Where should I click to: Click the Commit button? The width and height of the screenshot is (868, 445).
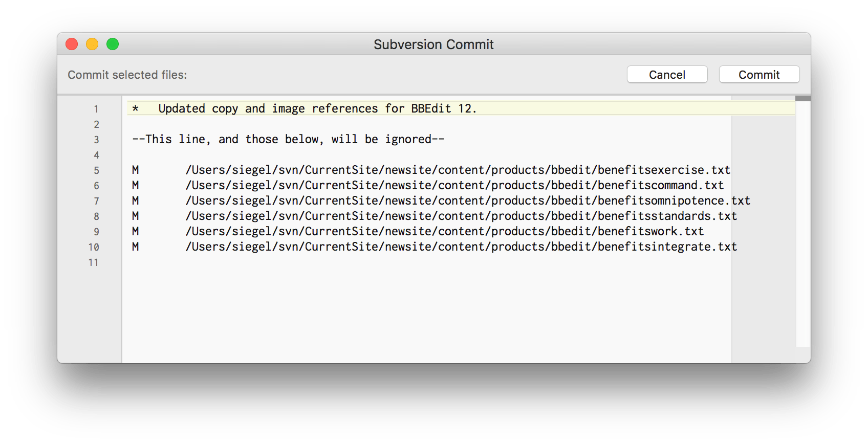click(x=759, y=75)
